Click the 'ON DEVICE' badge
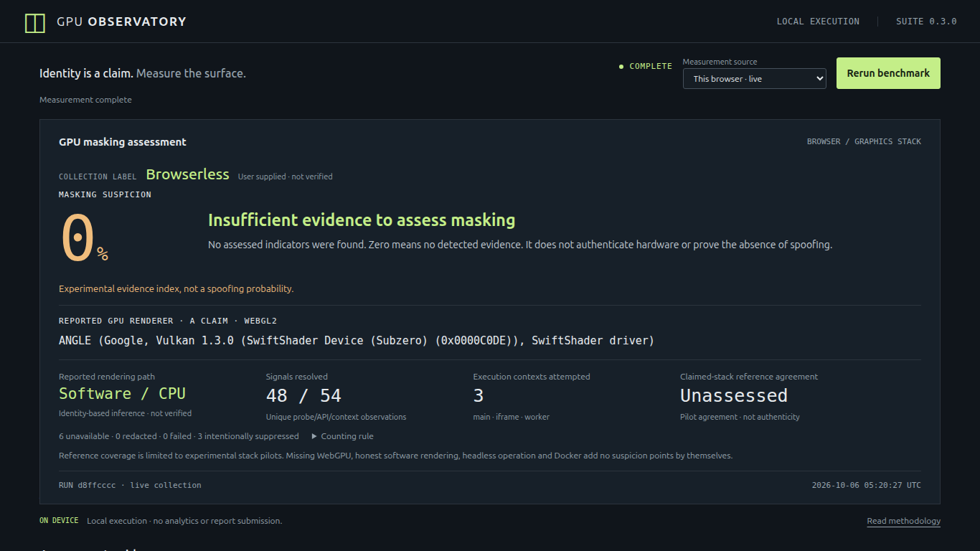Screen dimensions: 980x551 coord(59,521)
